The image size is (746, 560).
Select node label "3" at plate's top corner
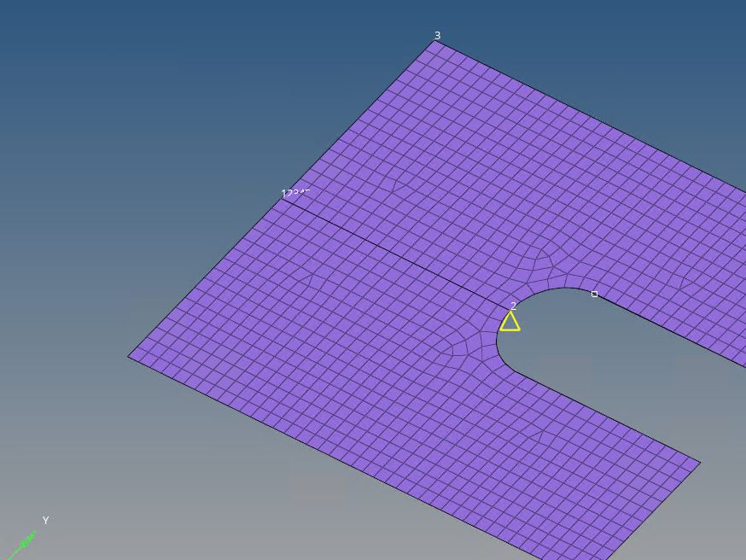(x=438, y=36)
